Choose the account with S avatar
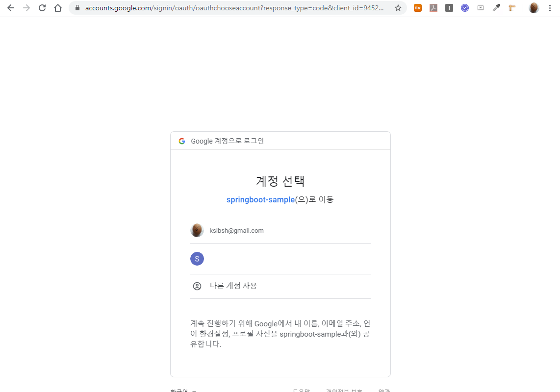 pyautogui.click(x=280, y=259)
